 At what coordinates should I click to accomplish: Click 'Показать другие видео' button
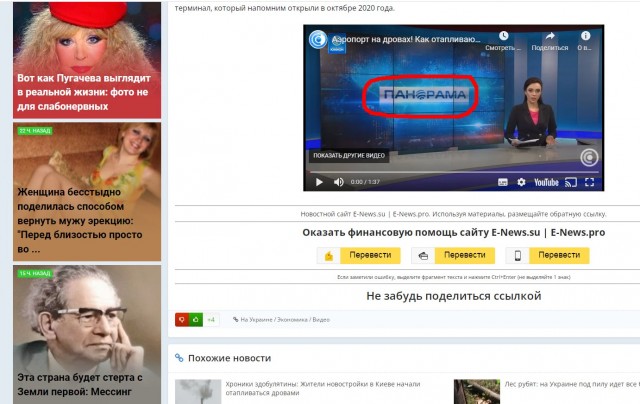(x=349, y=155)
